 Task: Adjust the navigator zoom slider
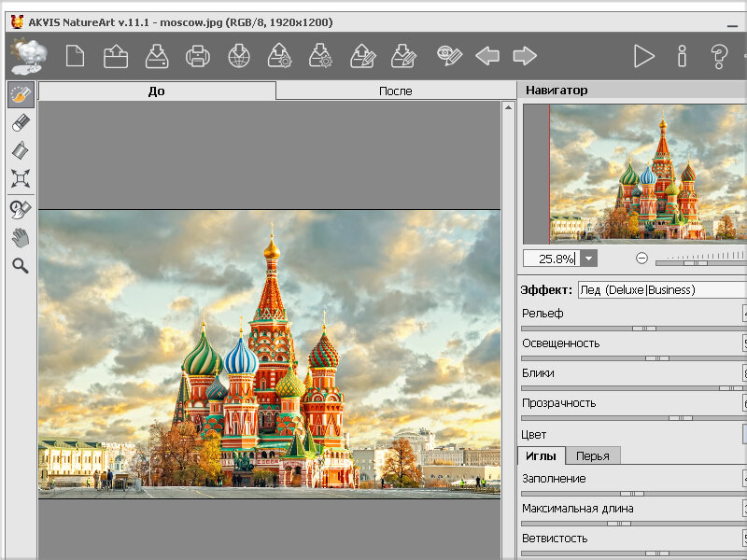click(696, 263)
